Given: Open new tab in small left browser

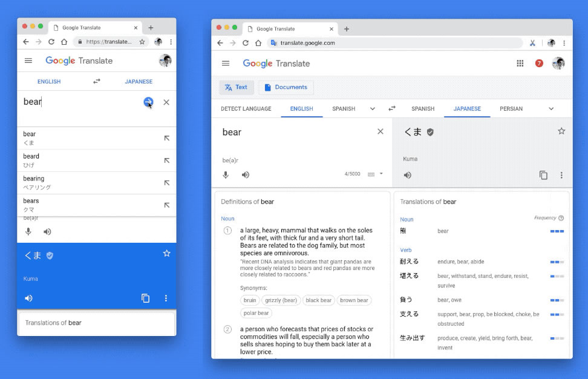Looking at the screenshot, I should tap(151, 27).
